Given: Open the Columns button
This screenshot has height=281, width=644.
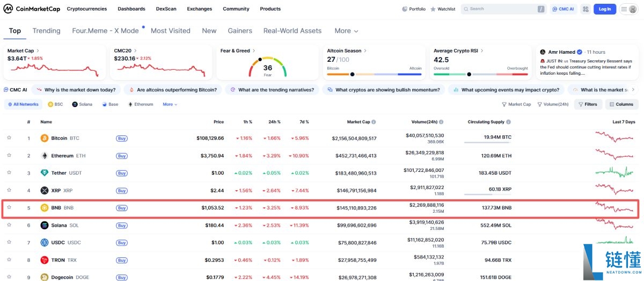Looking at the screenshot, I should click(x=621, y=104).
